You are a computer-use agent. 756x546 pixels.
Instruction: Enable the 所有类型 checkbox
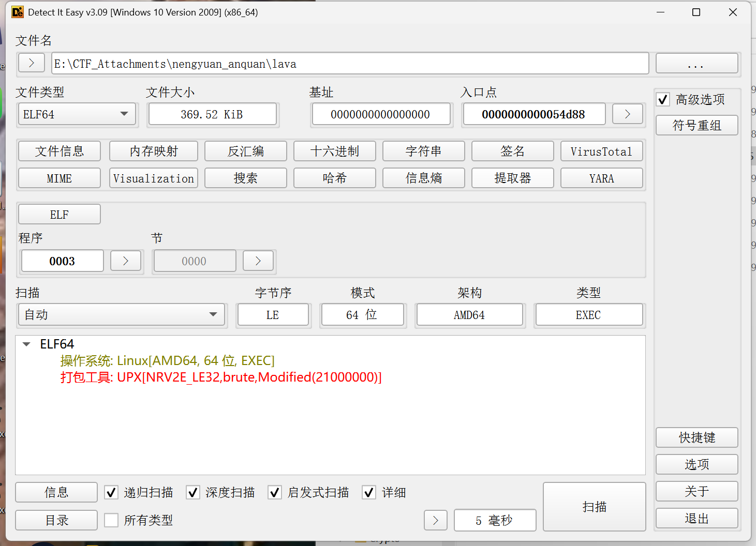click(111, 520)
